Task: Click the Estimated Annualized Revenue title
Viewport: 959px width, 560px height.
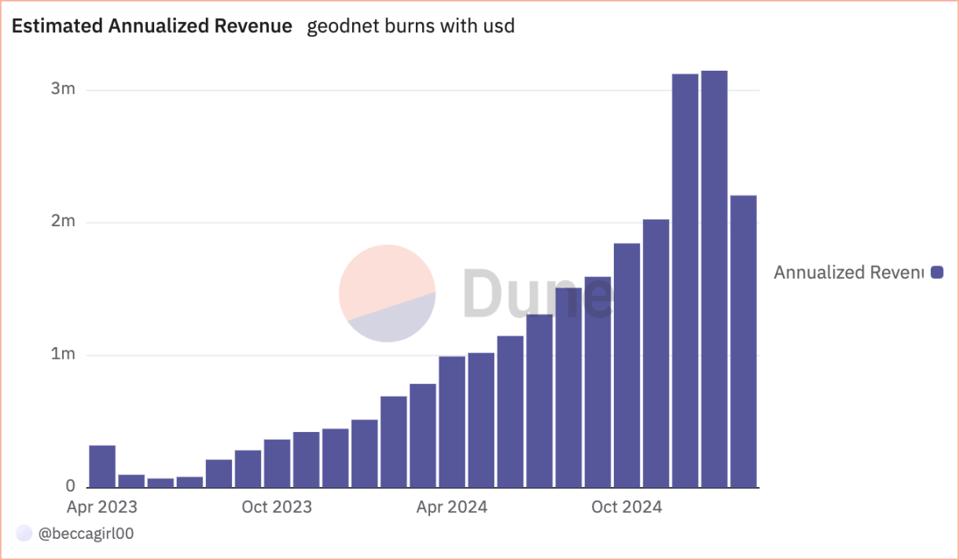Action: (x=152, y=26)
